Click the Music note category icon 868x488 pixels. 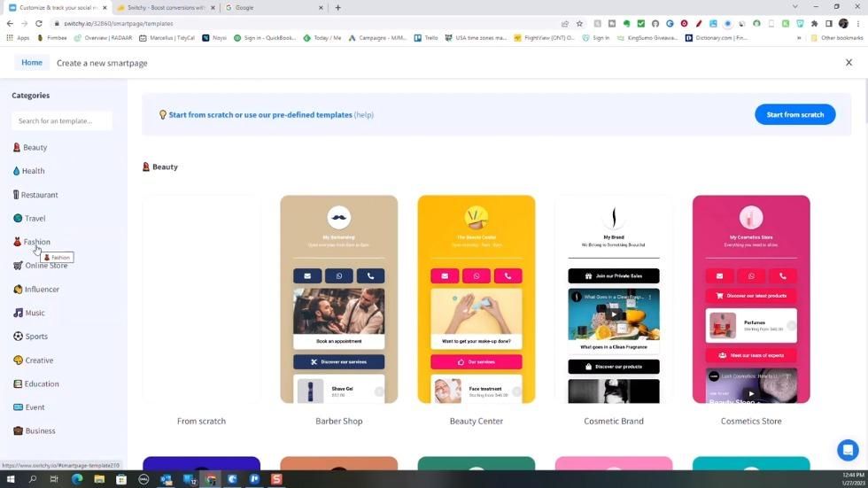click(18, 313)
